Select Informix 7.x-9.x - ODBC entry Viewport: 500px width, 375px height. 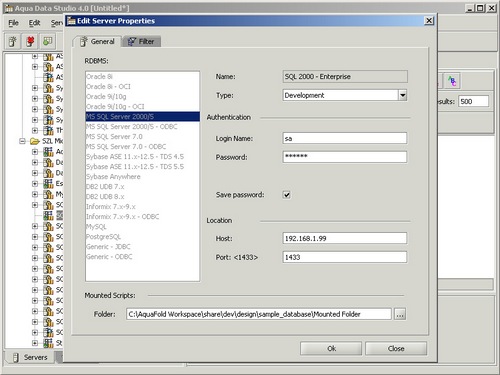tap(143, 217)
